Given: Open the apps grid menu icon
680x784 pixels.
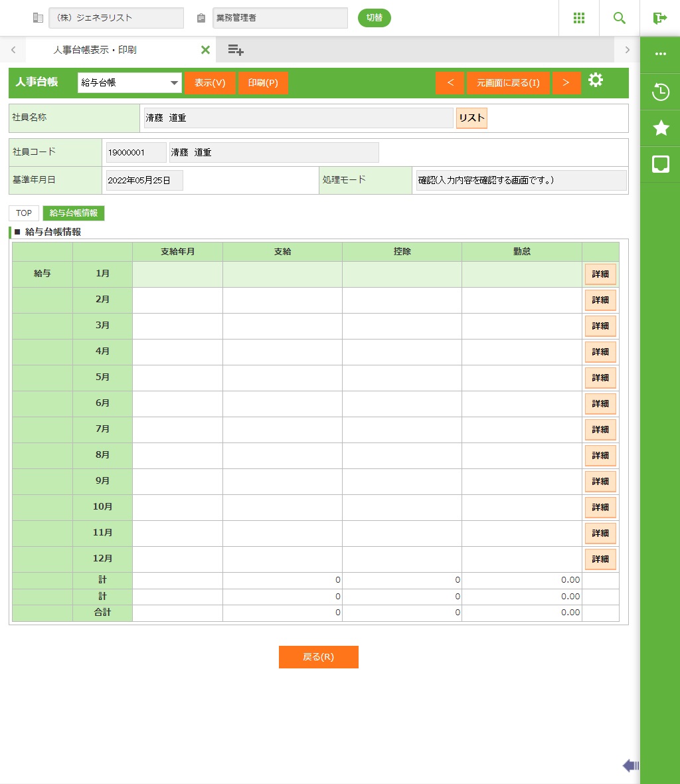Looking at the screenshot, I should pos(578,18).
